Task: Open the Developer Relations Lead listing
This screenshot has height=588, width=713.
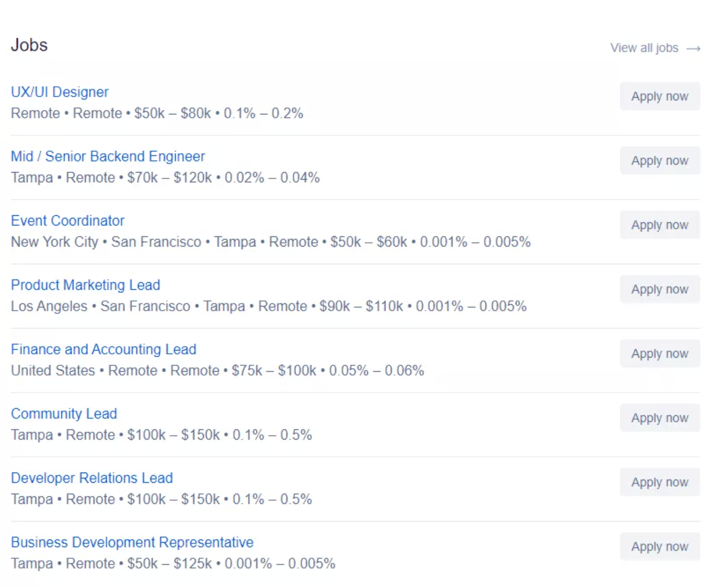Action: click(x=92, y=478)
